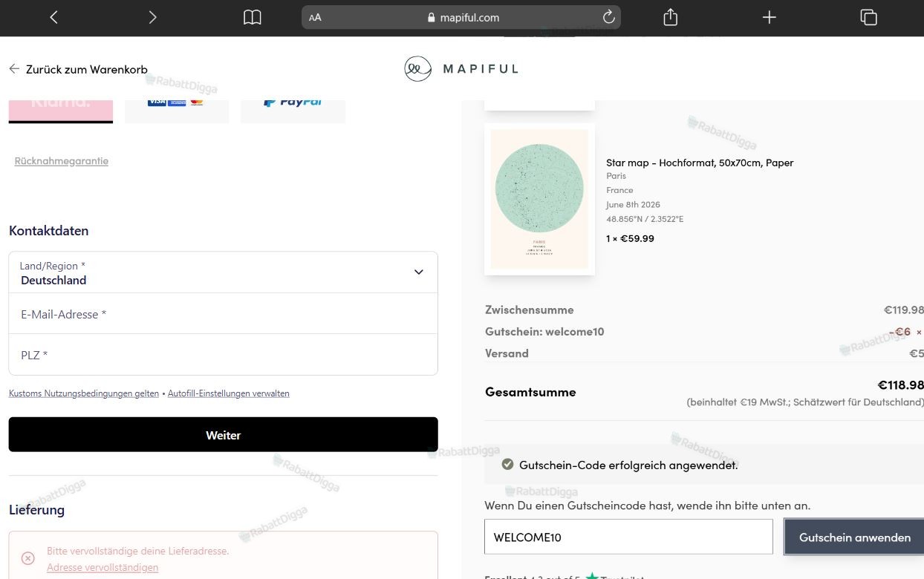Viewport: 924px width, 579px height.
Task: Click the 'Kontaktdaten' heading
Action: pos(48,231)
